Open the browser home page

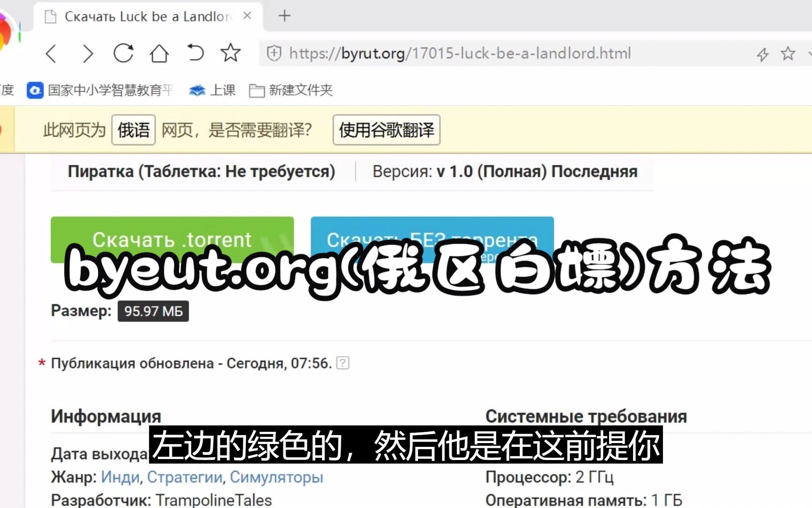[x=159, y=53]
